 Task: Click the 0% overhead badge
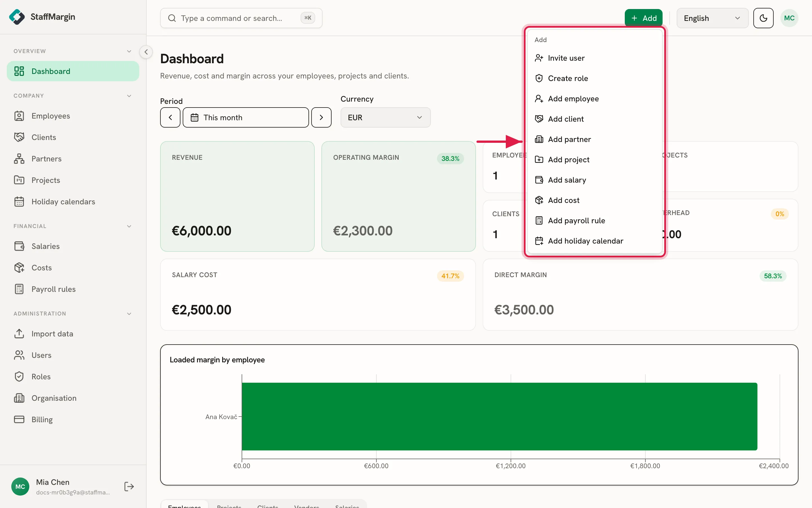coord(780,214)
